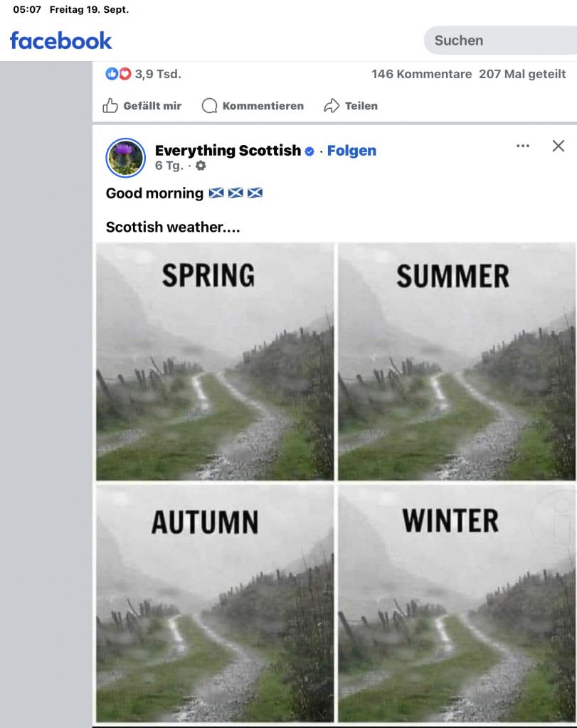Click the like and heart reaction icons
Image resolution: width=577 pixels, height=728 pixels.
(x=118, y=74)
